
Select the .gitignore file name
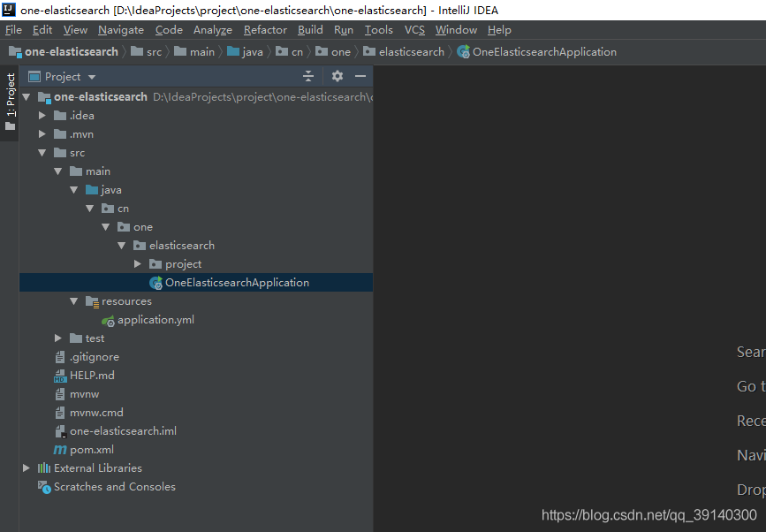pos(95,357)
